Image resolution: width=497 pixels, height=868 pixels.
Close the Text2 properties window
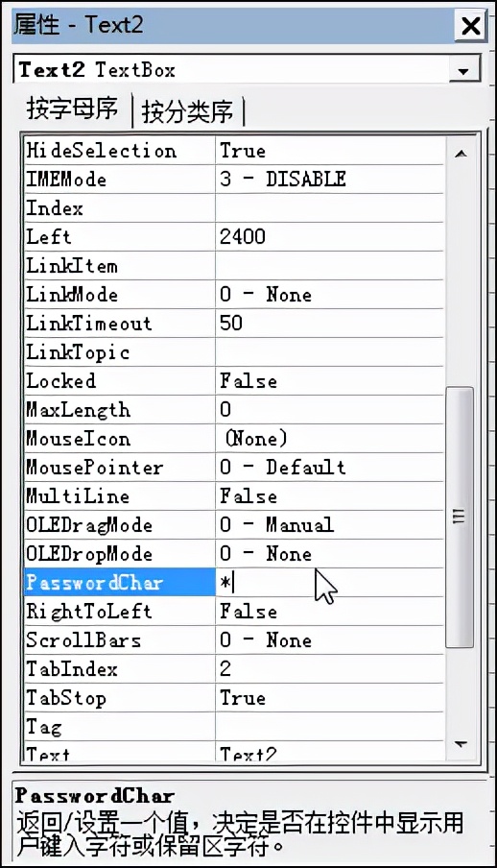(x=470, y=26)
